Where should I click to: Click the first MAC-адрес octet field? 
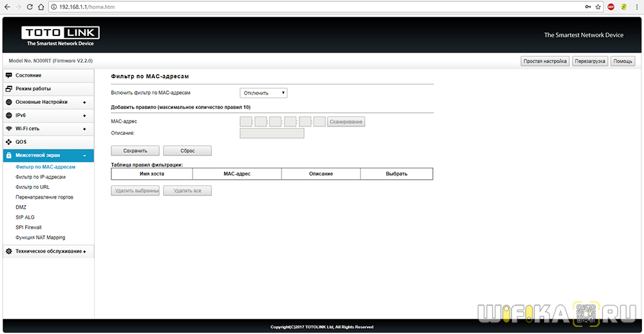click(x=245, y=121)
